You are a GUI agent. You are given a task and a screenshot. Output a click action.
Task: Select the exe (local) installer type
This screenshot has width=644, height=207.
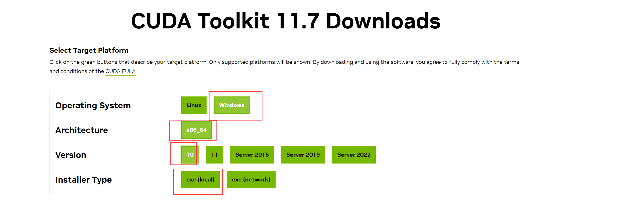click(200, 180)
